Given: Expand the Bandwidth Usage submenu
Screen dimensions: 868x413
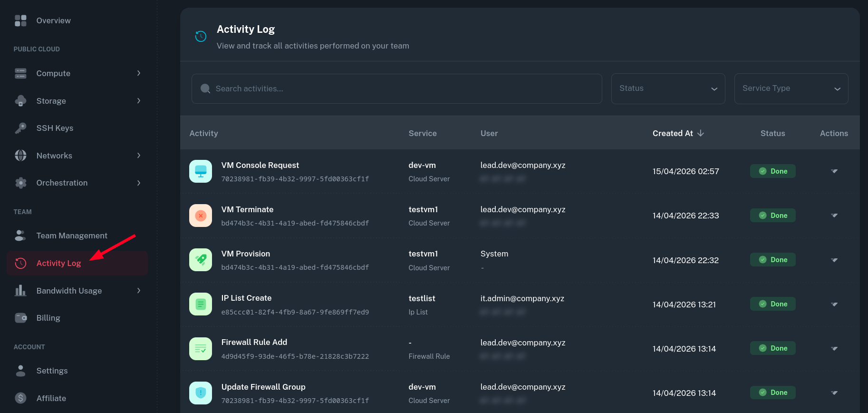Looking at the screenshot, I should click(x=139, y=291).
